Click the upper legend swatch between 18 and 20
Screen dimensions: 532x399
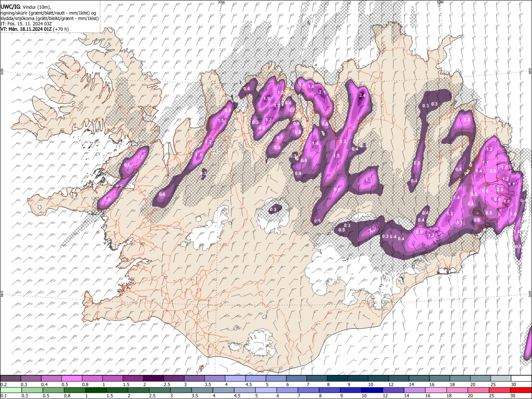(x=460, y=378)
